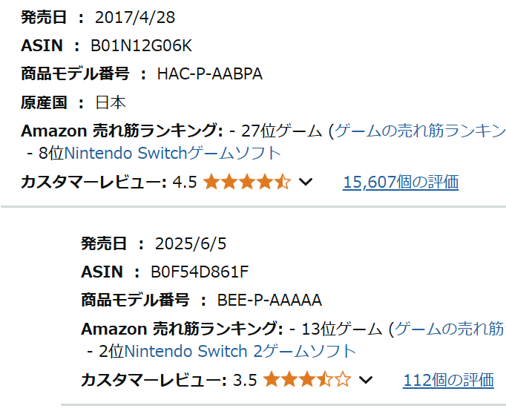Open the 15,607個の評価 reviews link

click(401, 182)
